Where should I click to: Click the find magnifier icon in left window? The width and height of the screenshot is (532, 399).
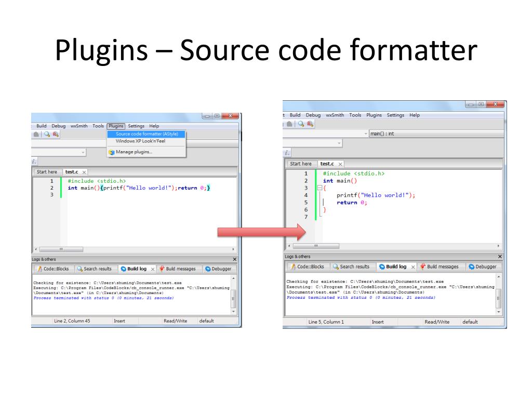pos(47,135)
